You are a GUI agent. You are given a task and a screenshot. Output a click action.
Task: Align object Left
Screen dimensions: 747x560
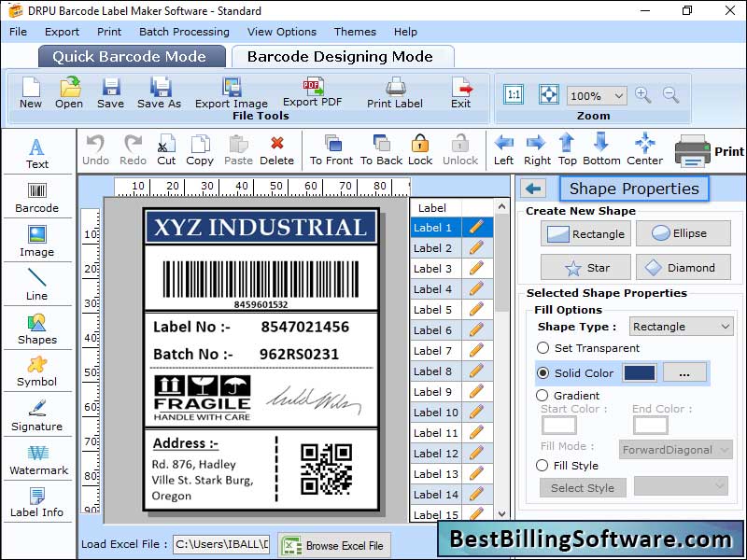point(503,150)
